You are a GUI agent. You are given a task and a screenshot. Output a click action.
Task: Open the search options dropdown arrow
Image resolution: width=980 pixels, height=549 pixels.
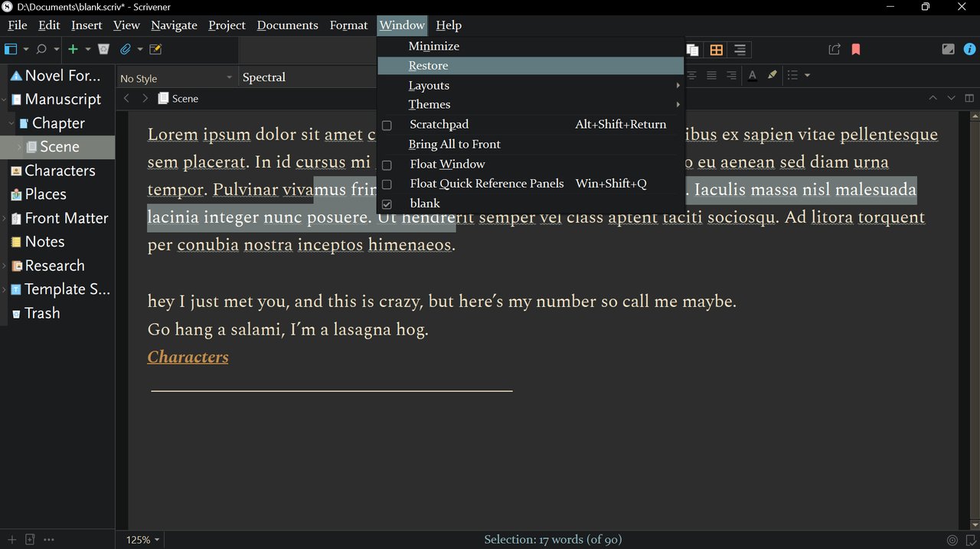tap(57, 50)
